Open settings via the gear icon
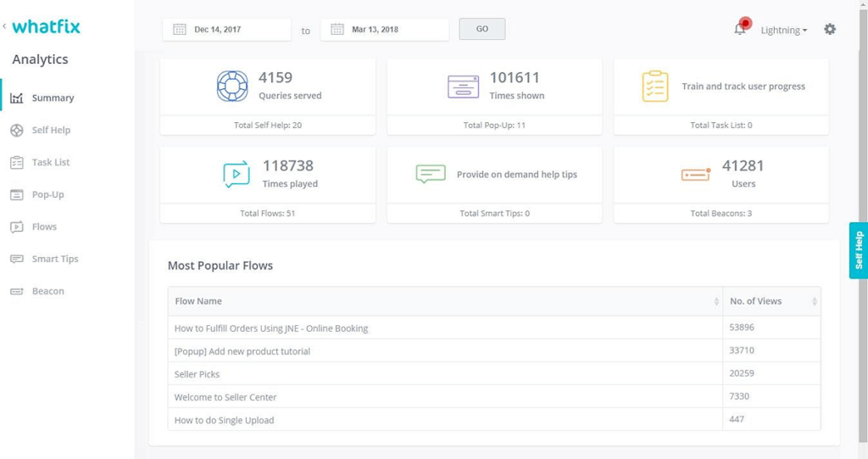The width and height of the screenshot is (868, 459). click(830, 29)
